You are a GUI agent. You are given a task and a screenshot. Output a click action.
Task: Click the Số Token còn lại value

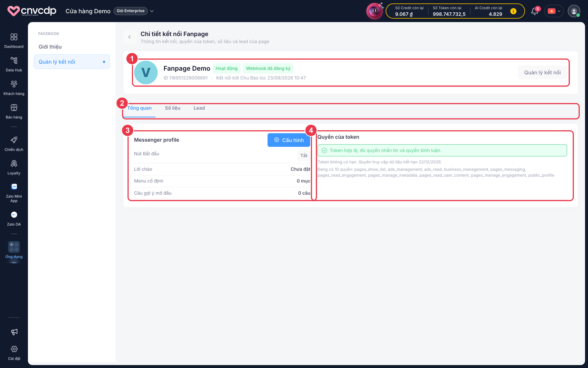pyautogui.click(x=449, y=14)
